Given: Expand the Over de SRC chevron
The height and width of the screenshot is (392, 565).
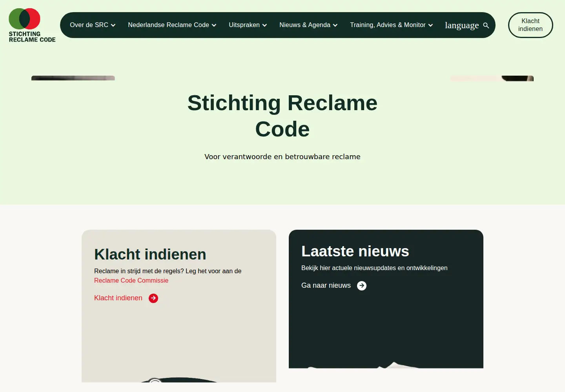Looking at the screenshot, I should 113,25.
